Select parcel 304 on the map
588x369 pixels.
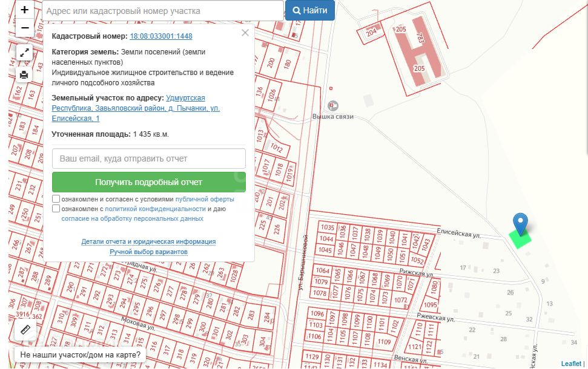(x=262, y=341)
